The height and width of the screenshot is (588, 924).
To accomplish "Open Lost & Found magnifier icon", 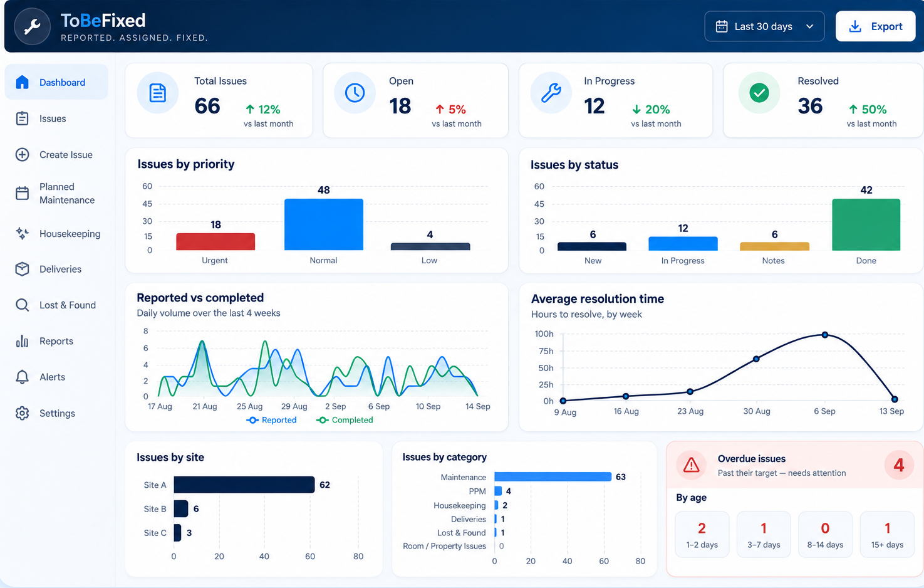I will (x=22, y=305).
